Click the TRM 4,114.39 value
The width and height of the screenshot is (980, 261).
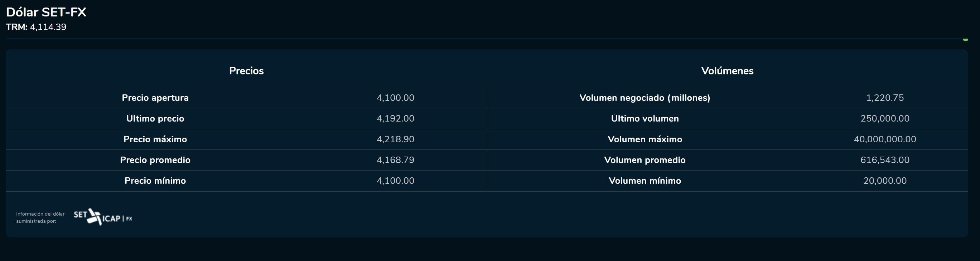coord(48,27)
